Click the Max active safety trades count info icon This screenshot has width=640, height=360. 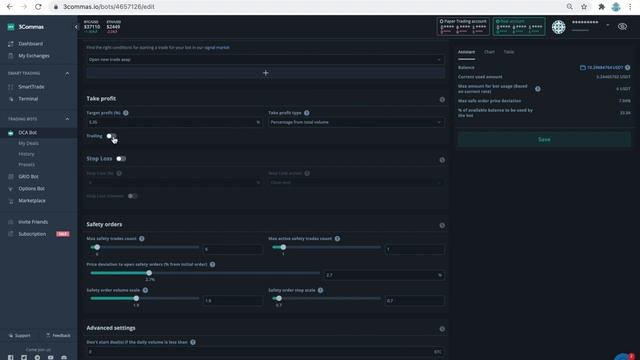coord(337,238)
